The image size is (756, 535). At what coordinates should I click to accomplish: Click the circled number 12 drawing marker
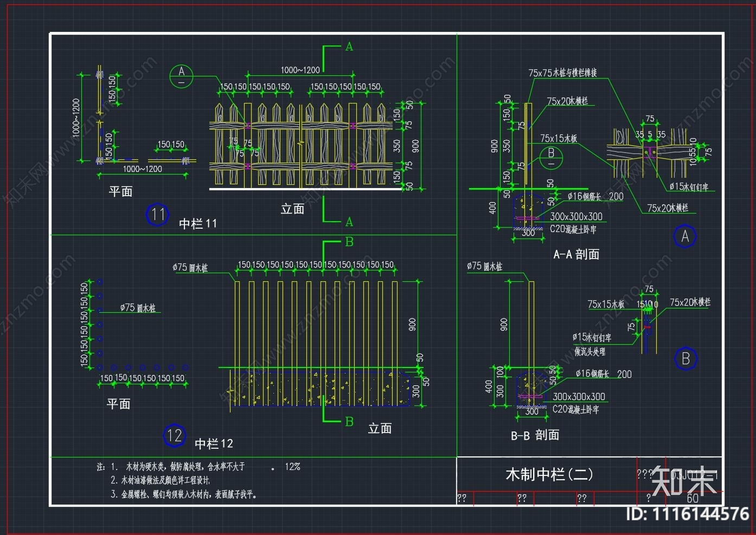pos(175,435)
